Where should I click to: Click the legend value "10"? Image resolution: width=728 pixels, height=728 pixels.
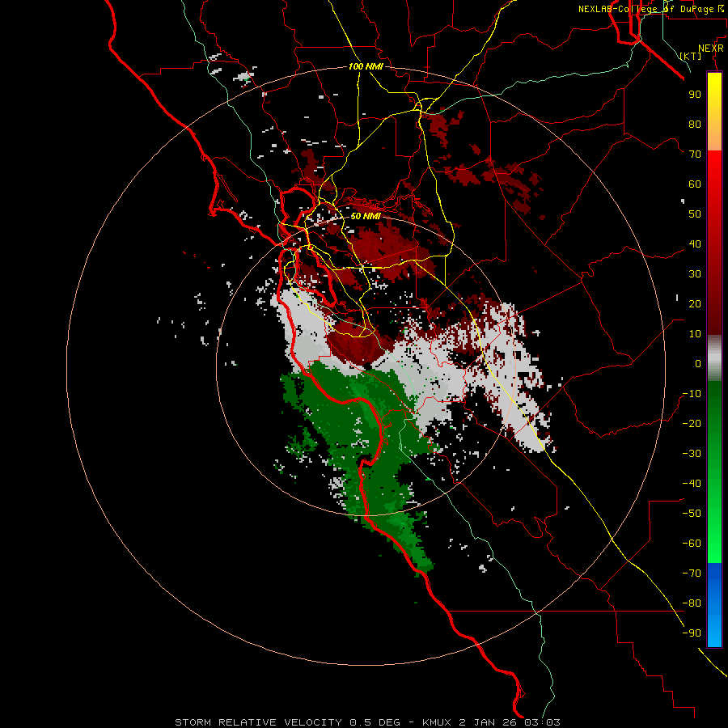[x=695, y=334]
